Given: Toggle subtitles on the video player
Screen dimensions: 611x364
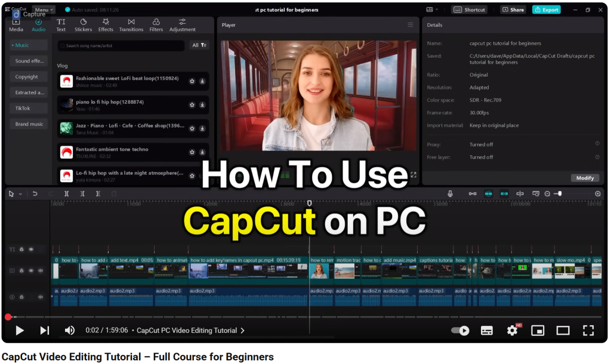Looking at the screenshot, I should [x=487, y=331].
